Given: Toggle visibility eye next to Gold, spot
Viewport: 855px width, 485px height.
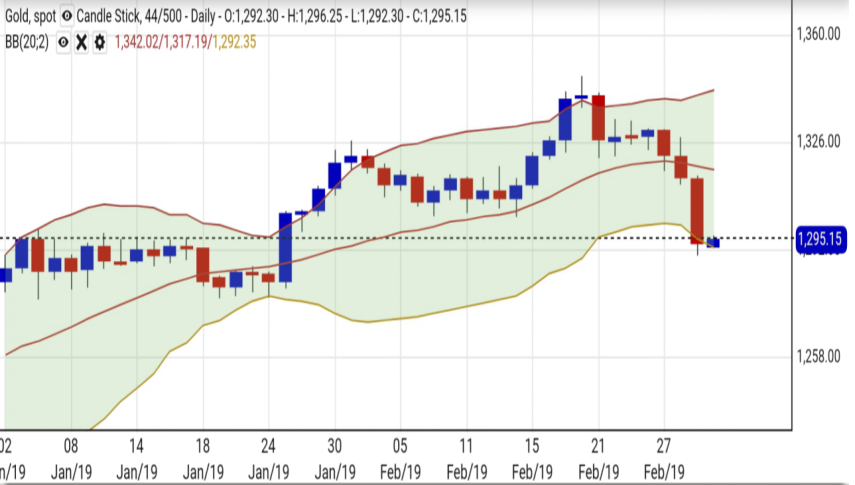Looking at the screenshot, I should click(x=66, y=16).
